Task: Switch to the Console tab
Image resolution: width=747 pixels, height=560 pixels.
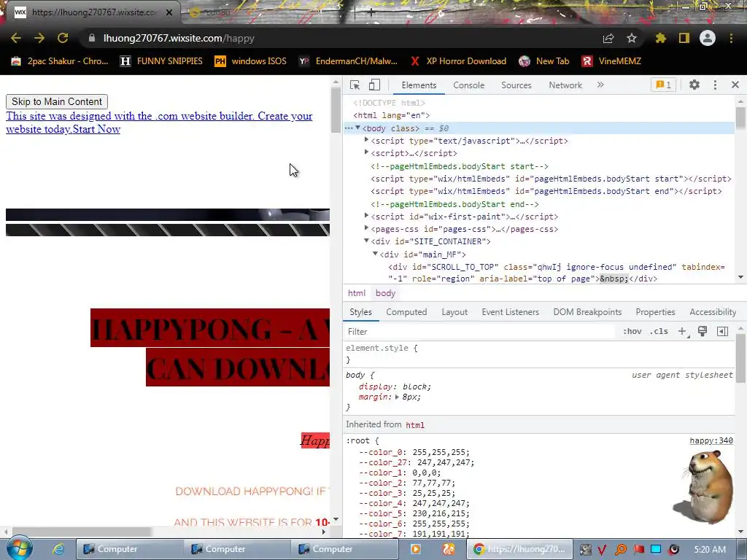Action: pos(469,85)
